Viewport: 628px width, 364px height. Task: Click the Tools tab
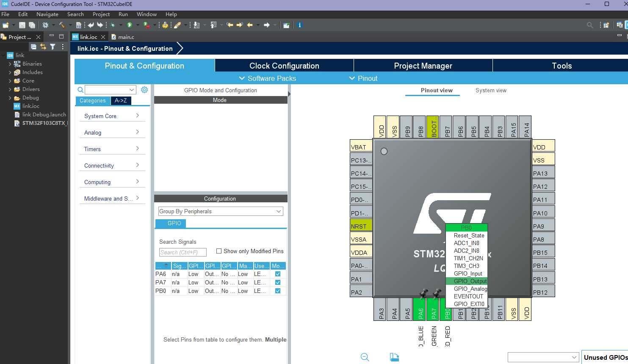pyautogui.click(x=562, y=66)
